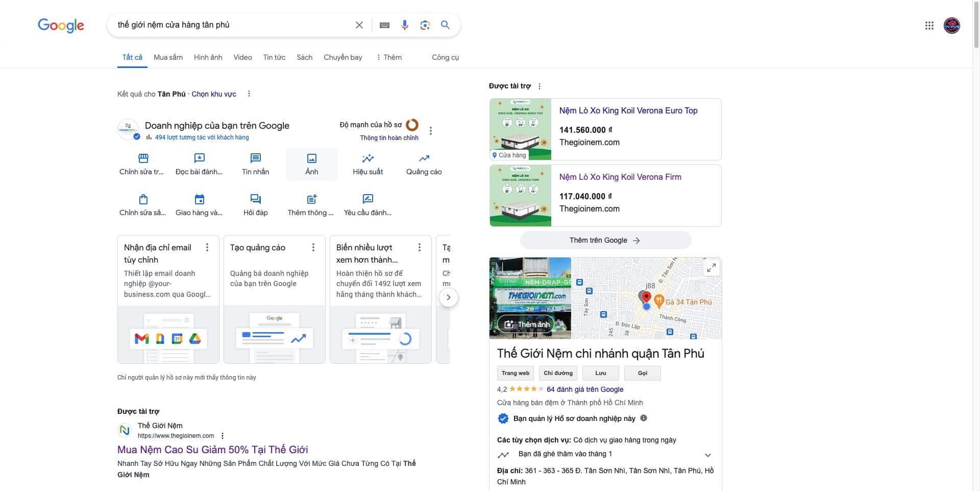Open Quảng cáo advertising

(x=424, y=164)
